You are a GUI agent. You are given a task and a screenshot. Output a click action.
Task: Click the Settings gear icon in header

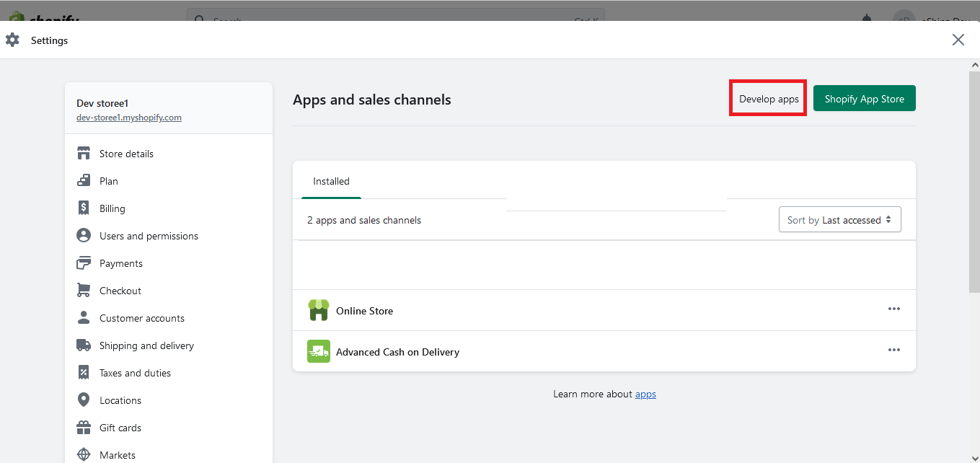12,40
